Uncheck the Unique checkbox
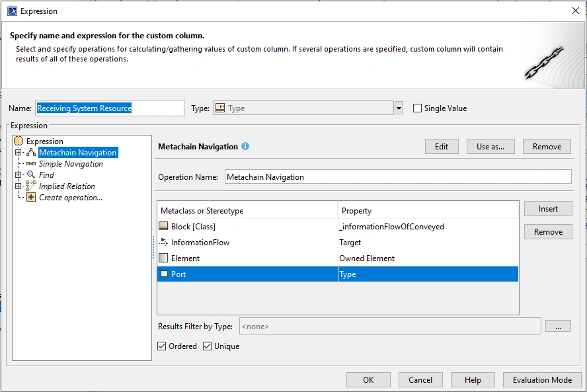 coord(208,346)
